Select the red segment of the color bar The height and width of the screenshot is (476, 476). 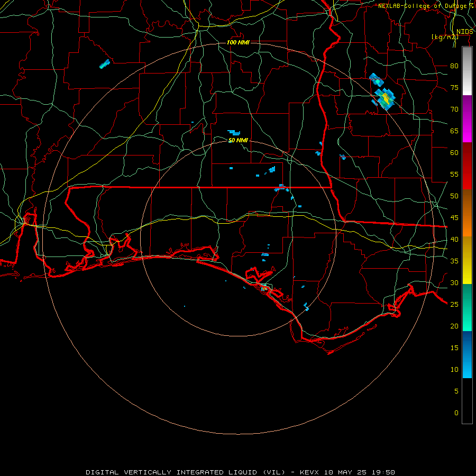click(x=467, y=166)
